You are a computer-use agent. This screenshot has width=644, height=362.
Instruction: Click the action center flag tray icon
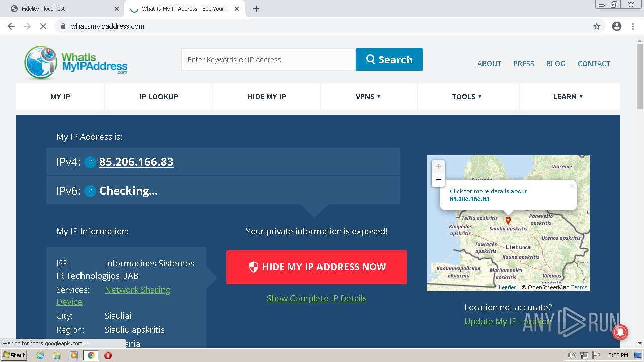595,355
